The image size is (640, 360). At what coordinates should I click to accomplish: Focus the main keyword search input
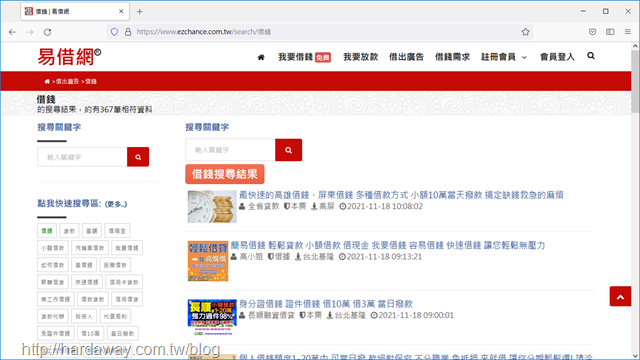[x=230, y=150]
